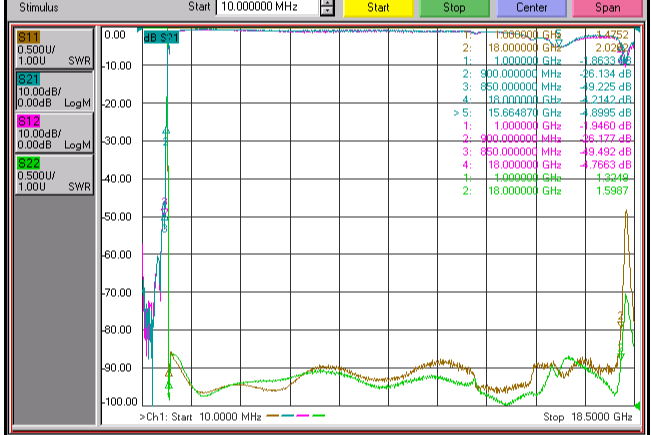The image size is (651, 435).
Task: Click the Stimulus label
Action: click(39, 7)
